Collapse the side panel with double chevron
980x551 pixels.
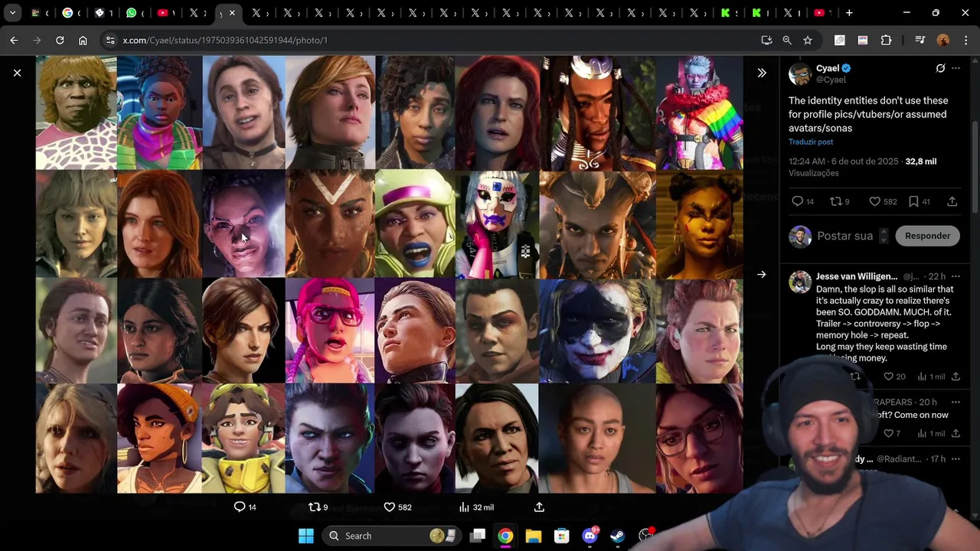(x=762, y=73)
